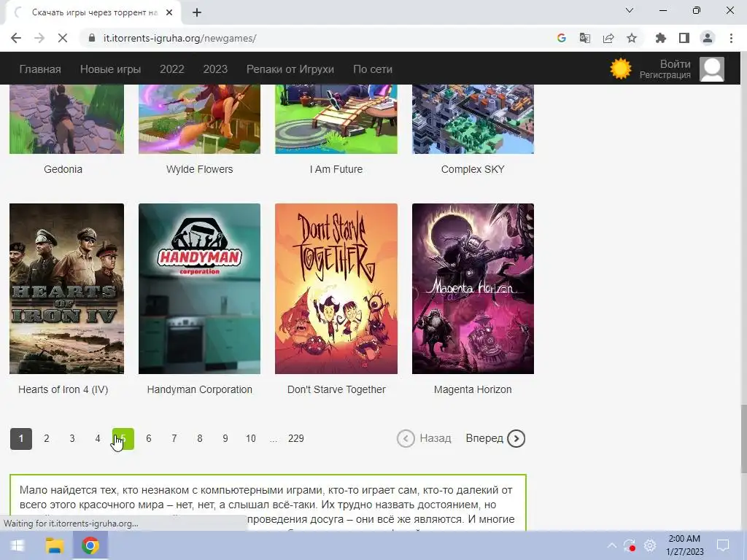Open the По сети menu item

click(373, 69)
